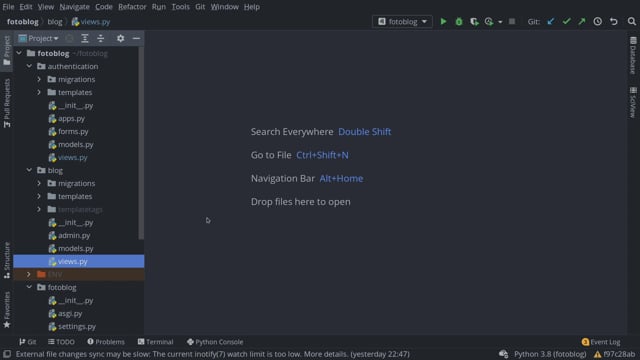Collapse the authentication folder
This screenshot has height=360, width=640.
pos(29,66)
